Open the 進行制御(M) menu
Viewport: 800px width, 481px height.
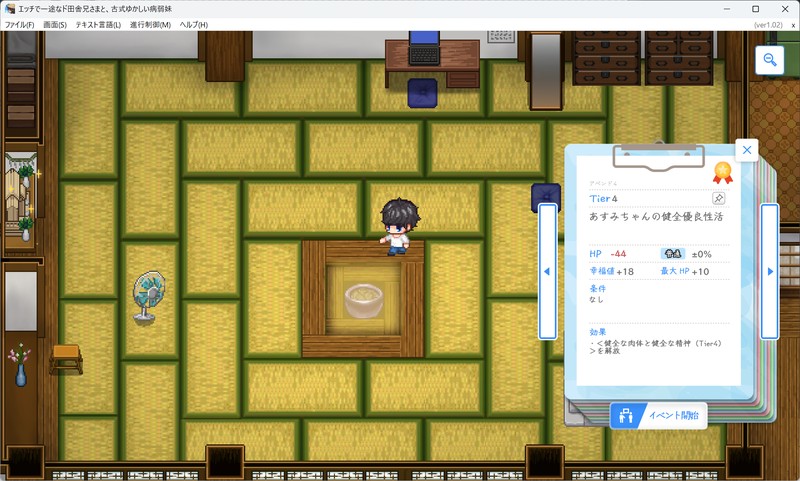[150, 24]
